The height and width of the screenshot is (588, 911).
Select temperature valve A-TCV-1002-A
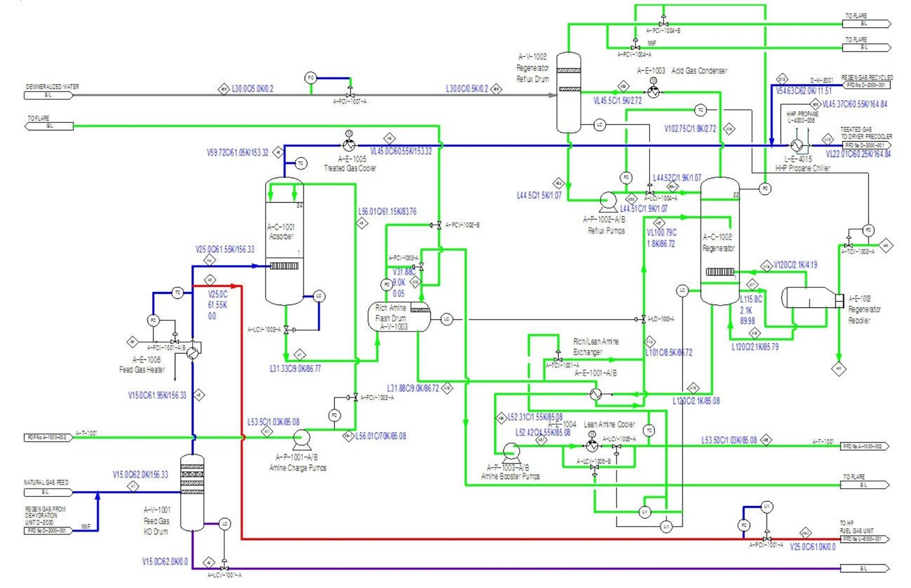[x=849, y=244]
